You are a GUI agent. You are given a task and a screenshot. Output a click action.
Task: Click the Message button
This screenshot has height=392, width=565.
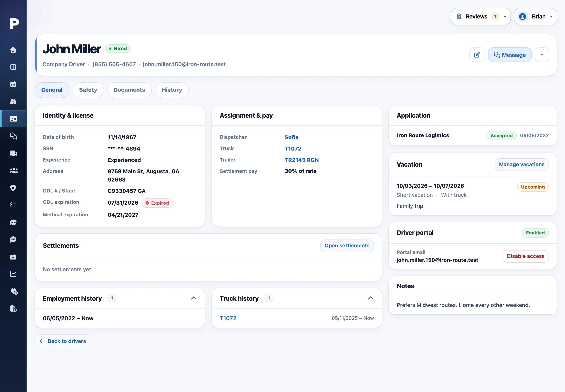[510, 55]
